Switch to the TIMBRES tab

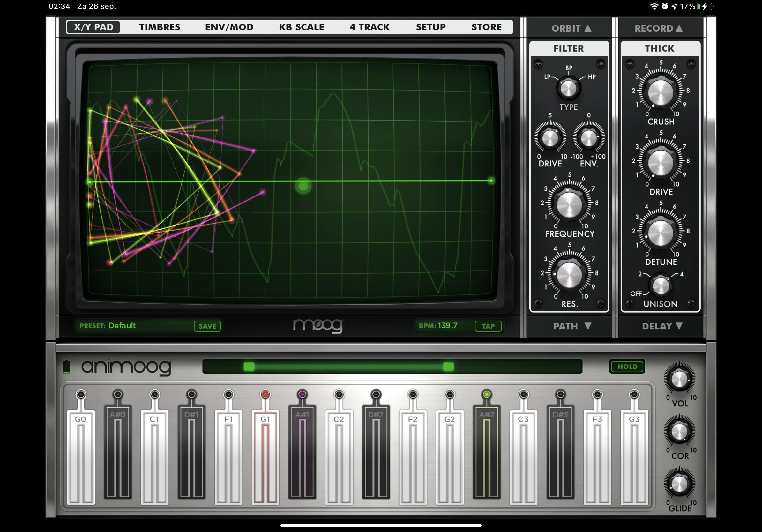[159, 27]
